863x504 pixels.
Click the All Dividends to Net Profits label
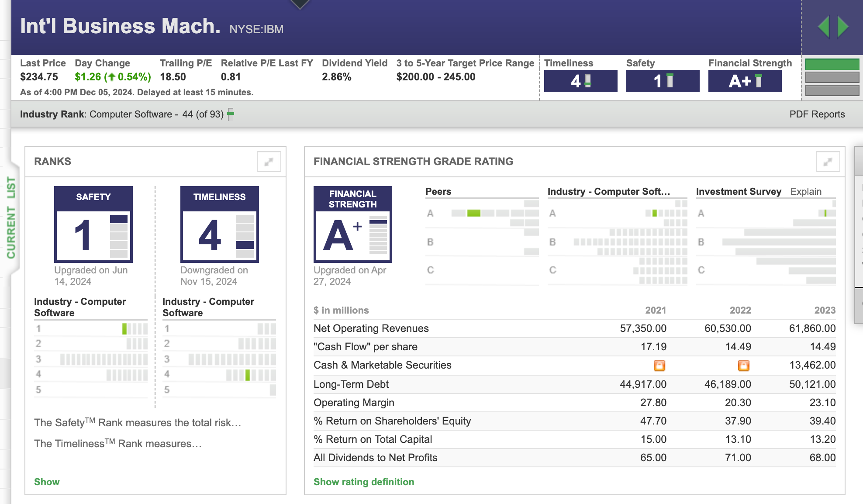(376, 458)
